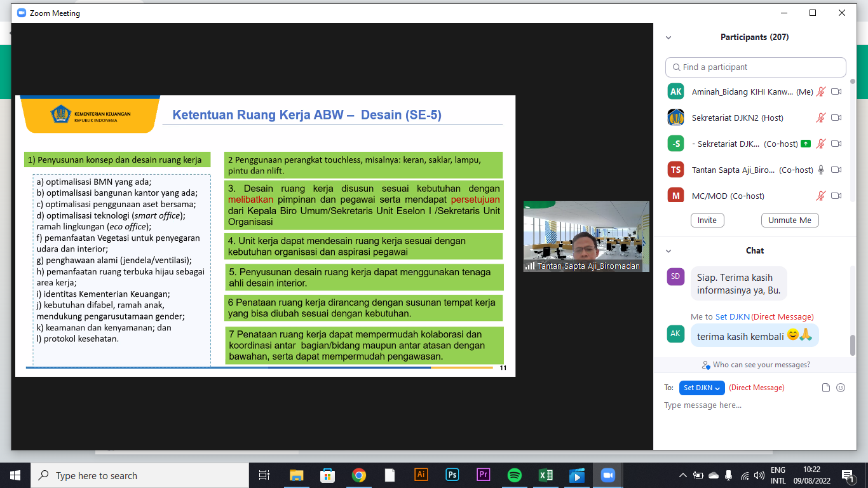Toggle camera for Aminah_Bidang KIHI participant

coord(836,91)
